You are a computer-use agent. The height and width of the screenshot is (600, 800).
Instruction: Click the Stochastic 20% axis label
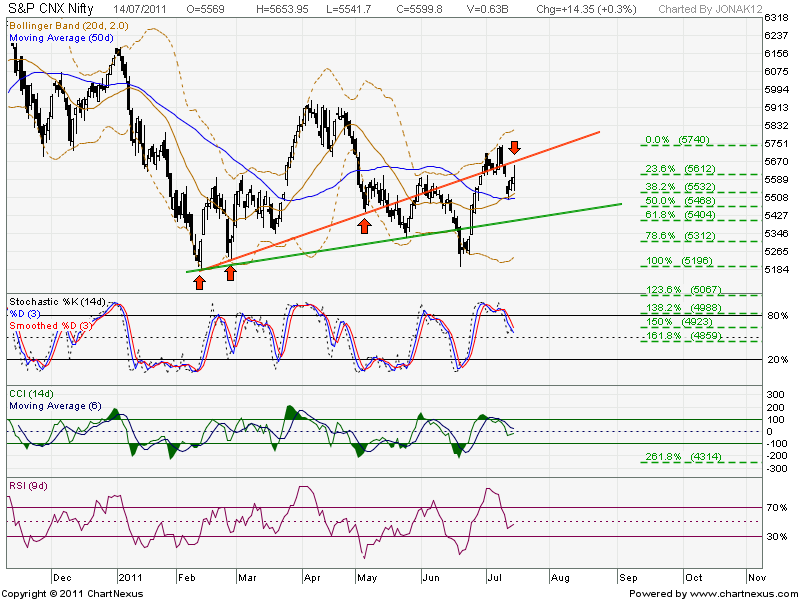pos(778,360)
